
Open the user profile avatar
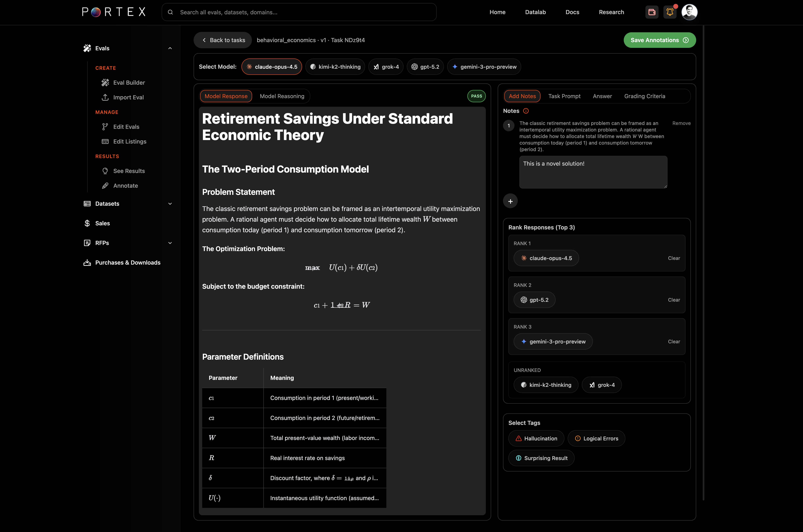tap(689, 12)
